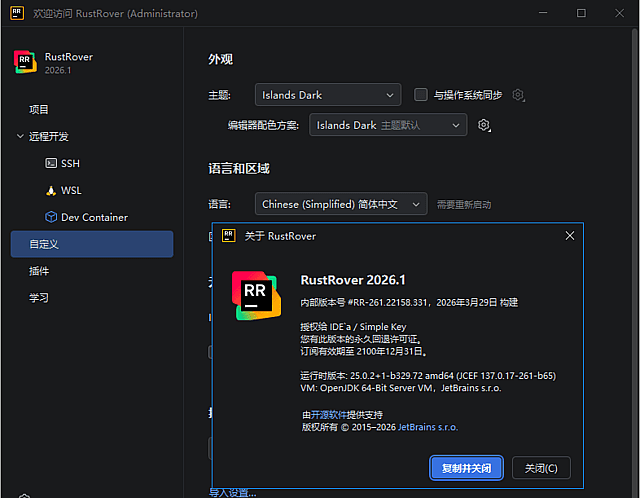The image size is (640, 498).
Task: Select the 插件 sidebar item
Action: [x=39, y=271]
